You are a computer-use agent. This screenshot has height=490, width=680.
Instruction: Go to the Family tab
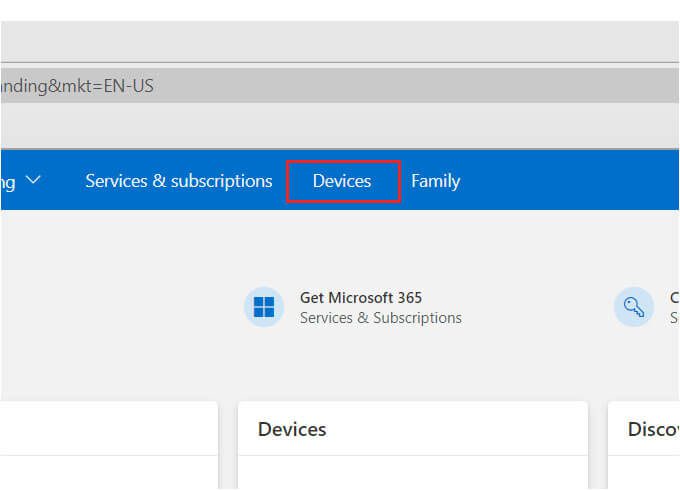[x=435, y=181]
